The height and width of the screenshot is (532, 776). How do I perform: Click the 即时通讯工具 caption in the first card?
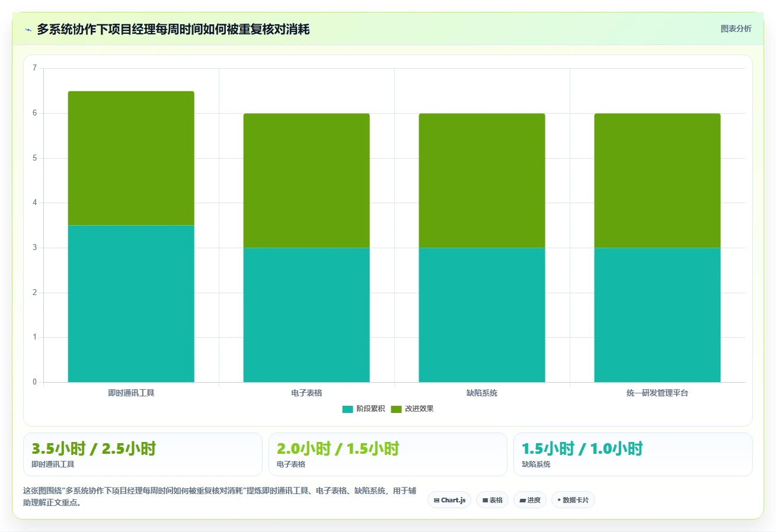click(x=53, y=464)
